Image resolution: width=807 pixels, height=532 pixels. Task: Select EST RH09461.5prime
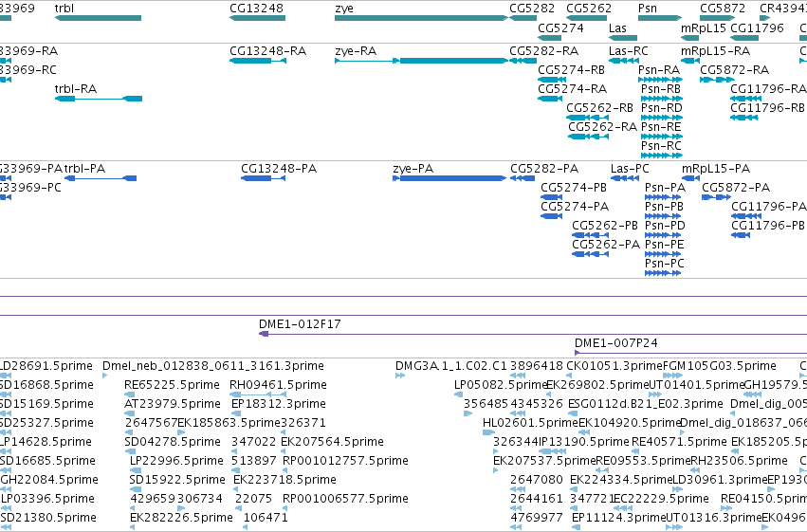pyautogui.click(x=258, y=394)
